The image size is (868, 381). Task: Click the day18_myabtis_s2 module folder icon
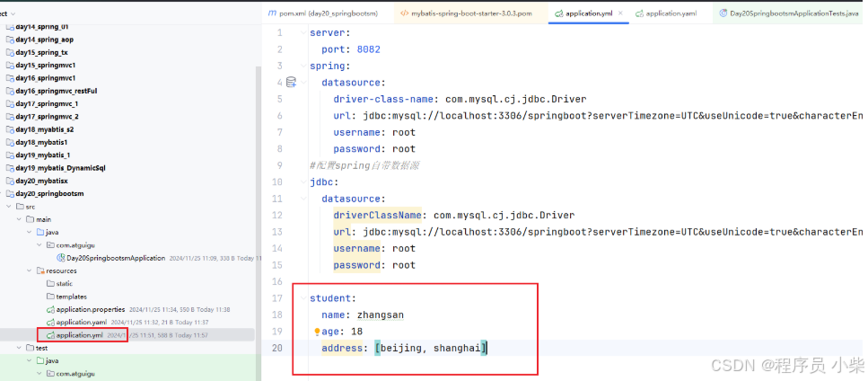pyautogui.click(x=9, y=129)
